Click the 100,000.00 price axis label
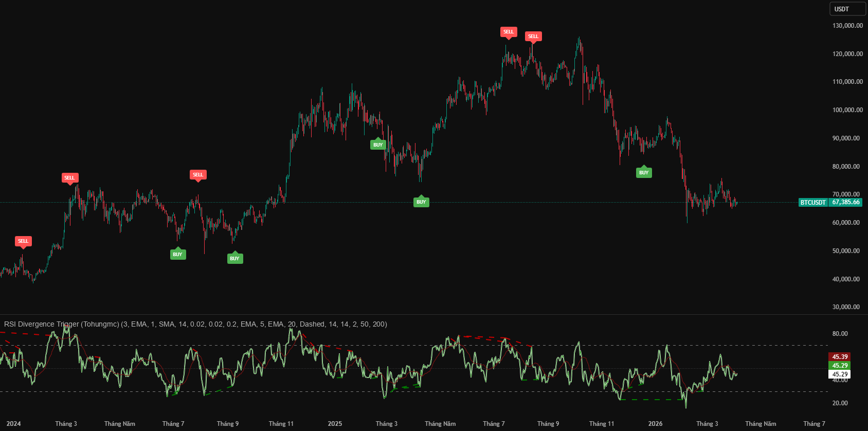The width and height of the screenshot is (868, 431). [847, 110]
